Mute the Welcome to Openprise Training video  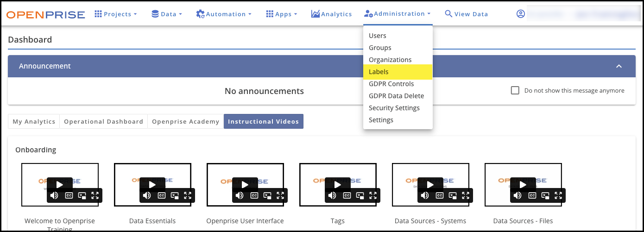click(54, 195)
